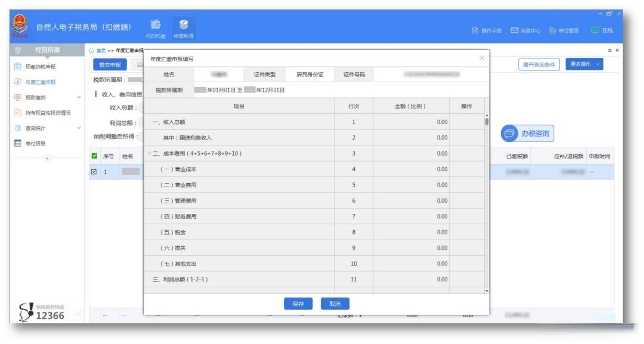Open the 代扣代缴 module icon
This screenshot has height=344, width=644.
click(x=156, y=29)
